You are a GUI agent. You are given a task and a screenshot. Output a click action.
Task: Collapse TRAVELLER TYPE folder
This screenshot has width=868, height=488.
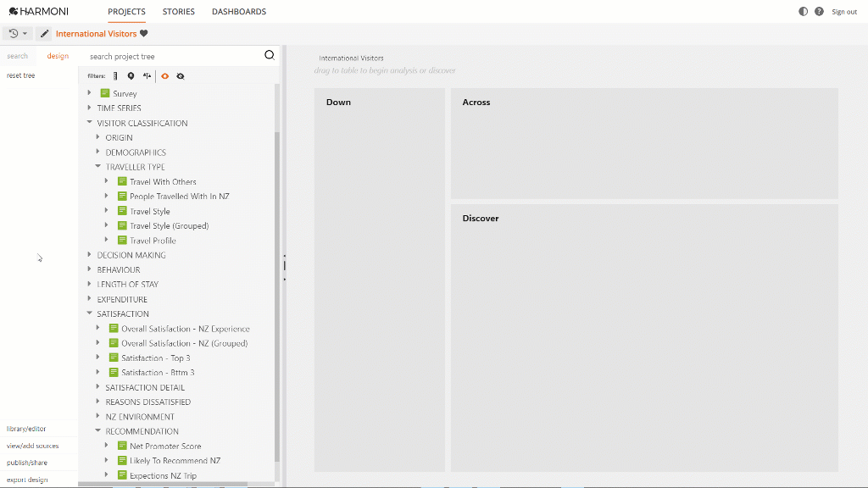click(98, 167)
